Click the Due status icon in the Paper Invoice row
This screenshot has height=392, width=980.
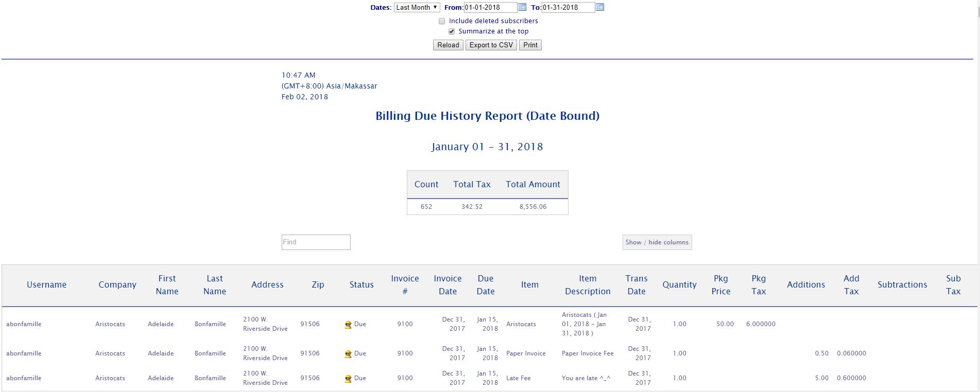pyautogui.click(x=348, y=354)
